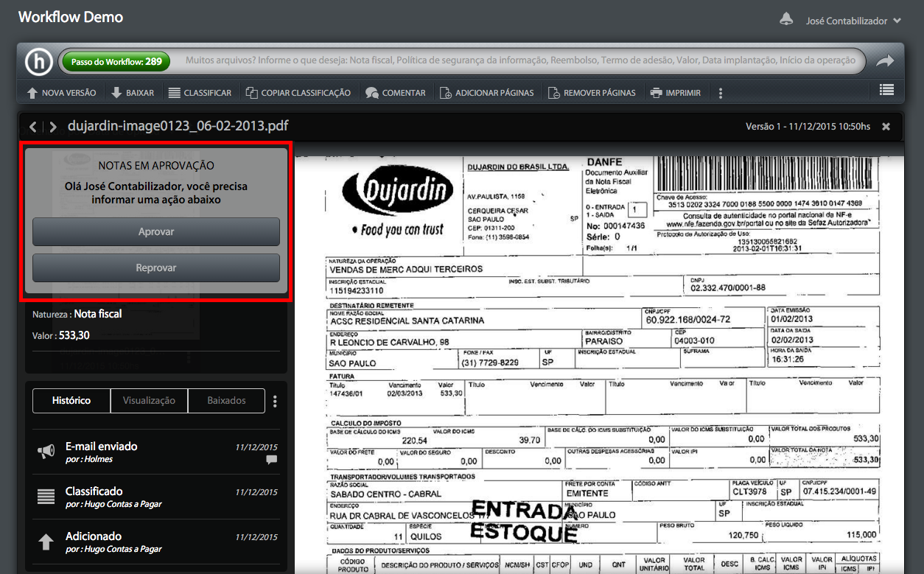Click the share arrow icon
924x574 pixels.
[x=885, y=61]
